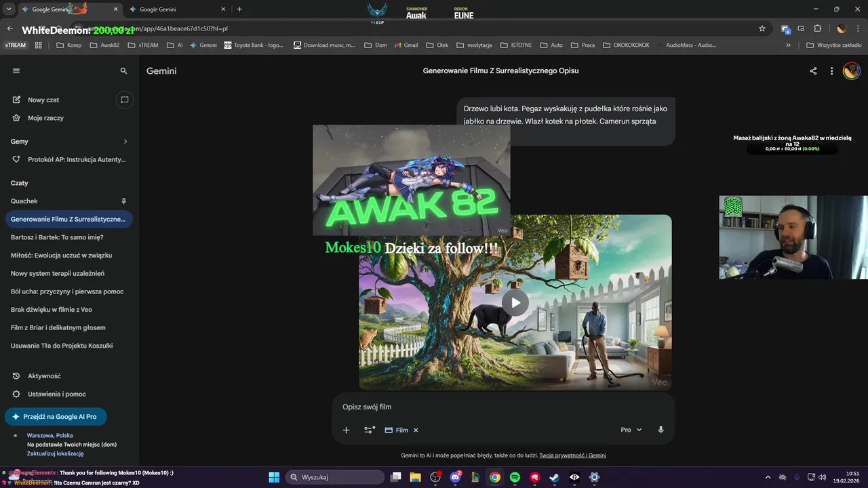Click the microphone voice input icon

660,430
